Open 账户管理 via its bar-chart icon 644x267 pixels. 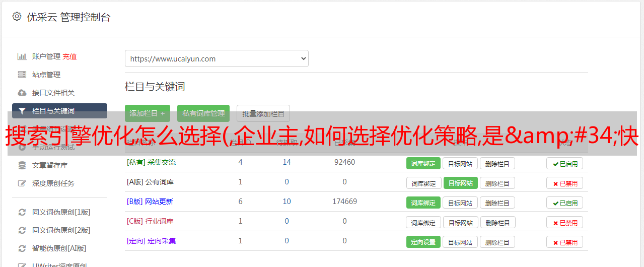tap(22, 56)
